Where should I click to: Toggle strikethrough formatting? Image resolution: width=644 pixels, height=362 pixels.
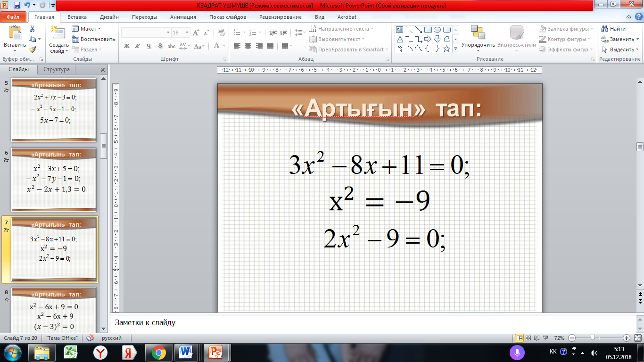point(172,46)
